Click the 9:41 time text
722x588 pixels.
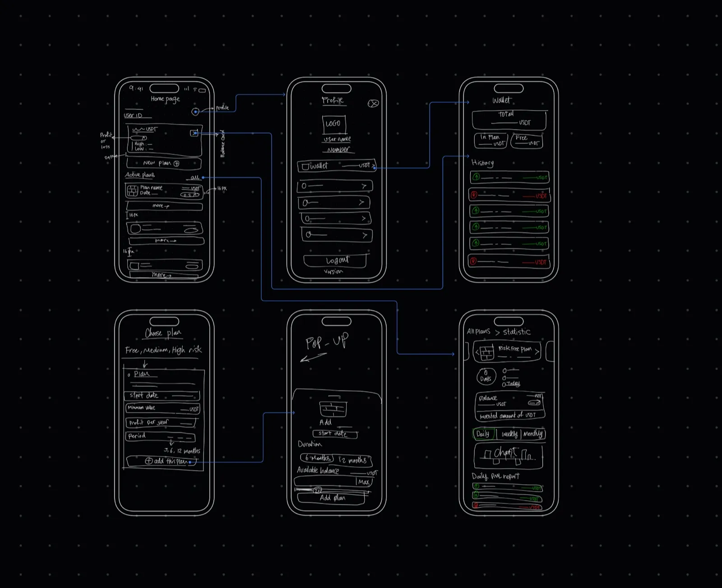(136, 88)
